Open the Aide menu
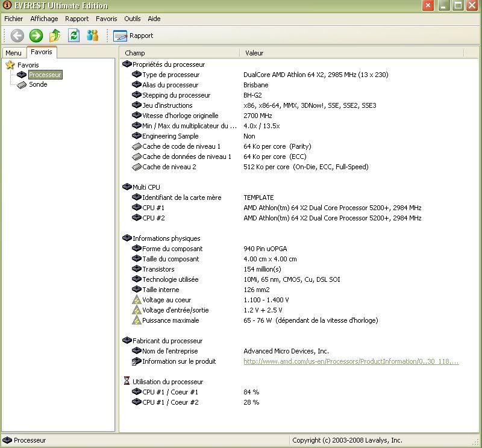The height and width of the screenshot is (448, 482). [154, 19]
